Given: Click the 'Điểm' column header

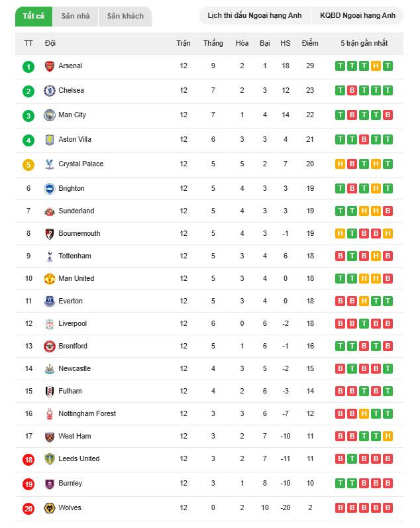Looking at the screenshot, I should (x=309, y=43).
